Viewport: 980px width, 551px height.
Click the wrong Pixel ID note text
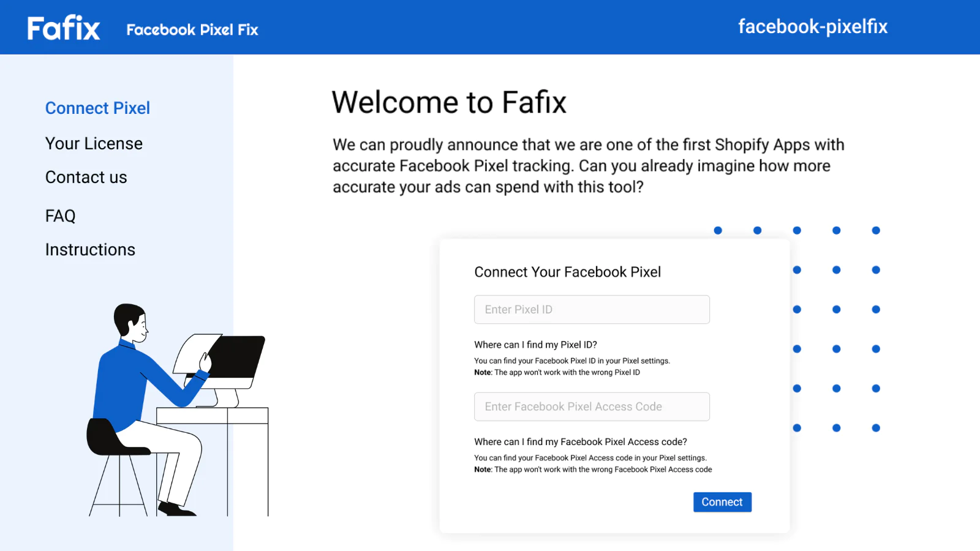click(557, 372)
